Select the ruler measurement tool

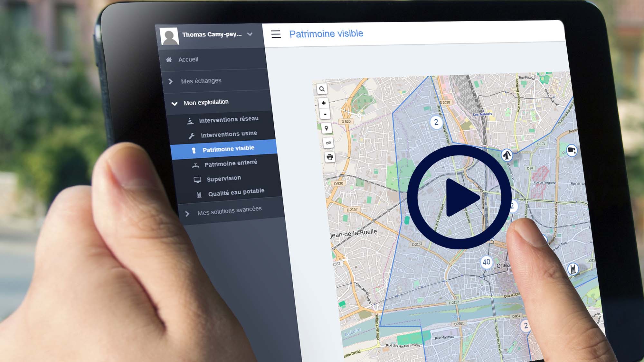(328, 143)
